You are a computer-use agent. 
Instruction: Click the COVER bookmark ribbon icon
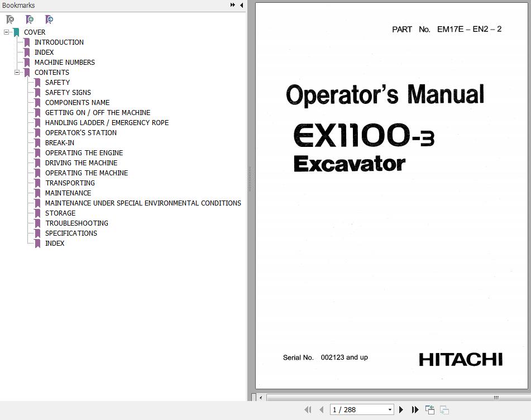tap(16, 32)
